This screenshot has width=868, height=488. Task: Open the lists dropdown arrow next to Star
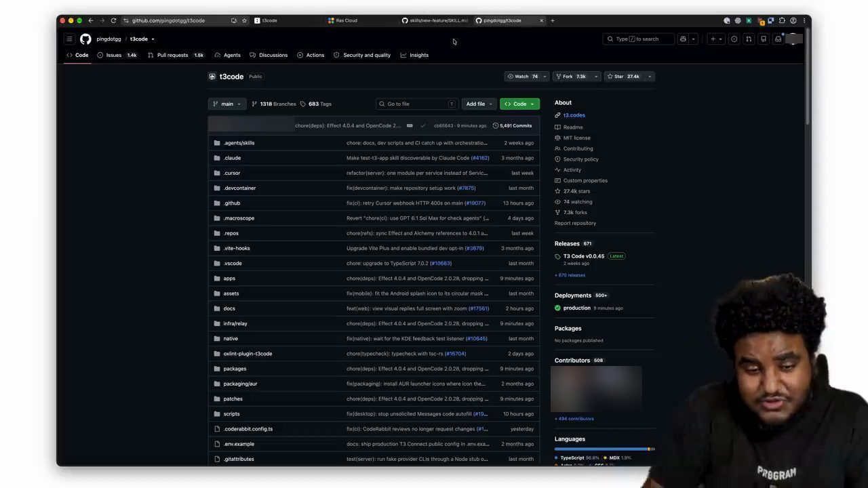(x=650, y=77)
